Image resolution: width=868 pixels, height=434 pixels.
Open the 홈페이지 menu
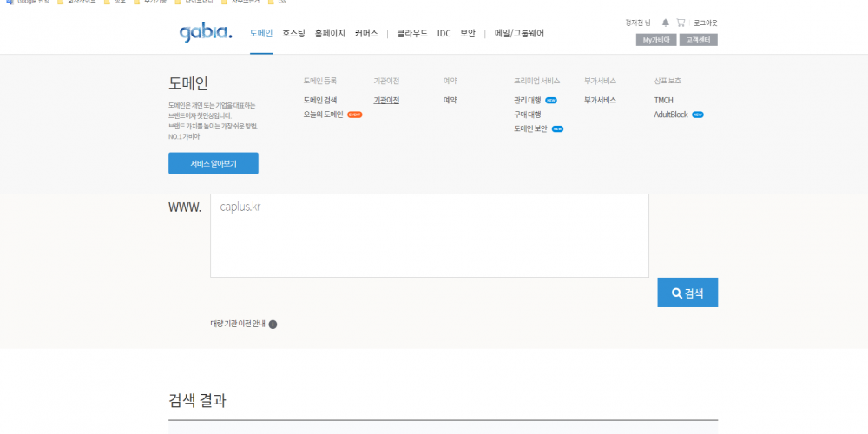point(330,33)
